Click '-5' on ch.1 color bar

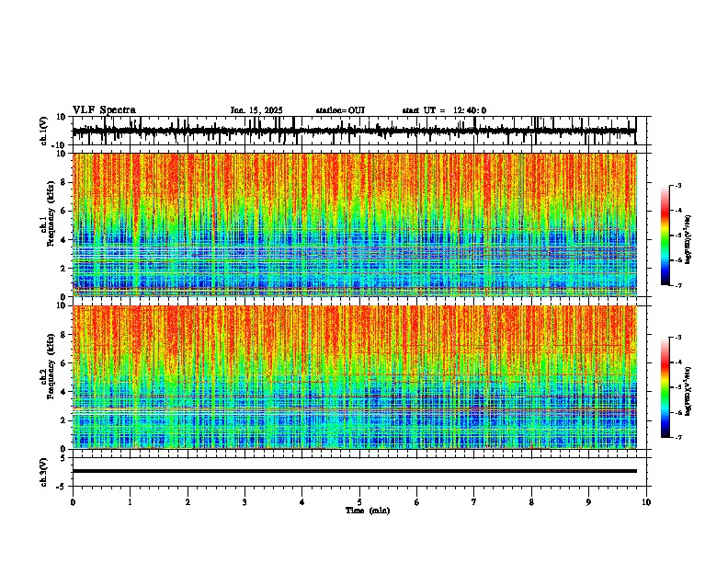(x=677, y=236)
